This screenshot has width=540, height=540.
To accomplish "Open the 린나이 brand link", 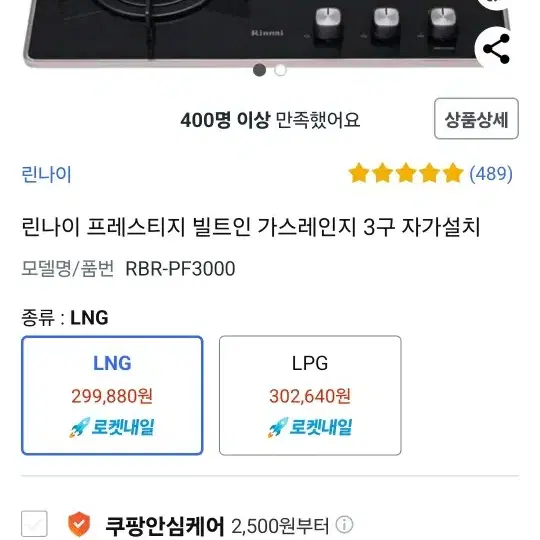I will 46,174.
